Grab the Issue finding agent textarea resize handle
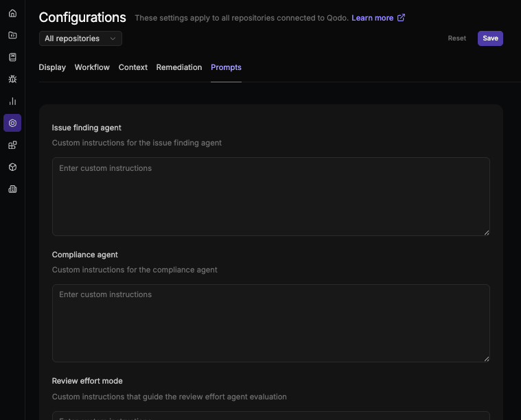The width and height of the screenshot is (521, 420). point(487,233)
